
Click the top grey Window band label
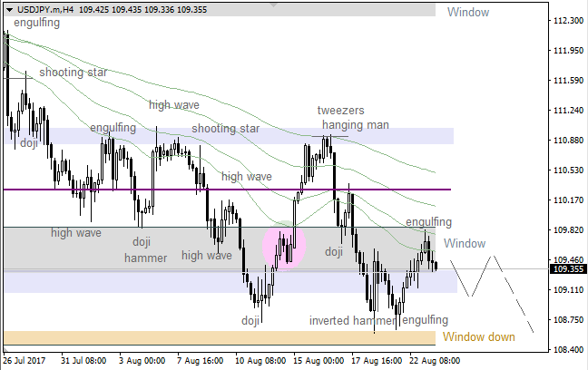coord(467,13)
